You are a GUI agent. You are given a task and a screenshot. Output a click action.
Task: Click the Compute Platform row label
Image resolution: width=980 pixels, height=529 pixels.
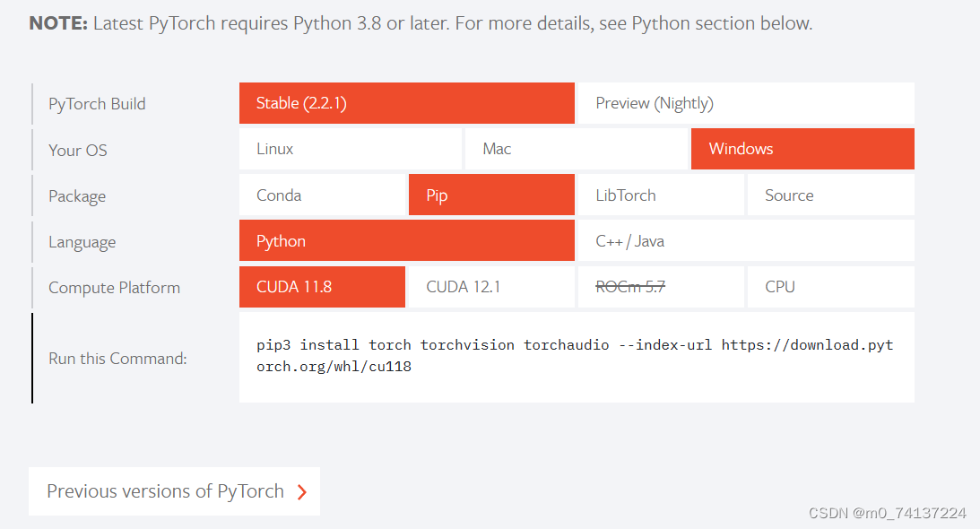coord(115,288)
